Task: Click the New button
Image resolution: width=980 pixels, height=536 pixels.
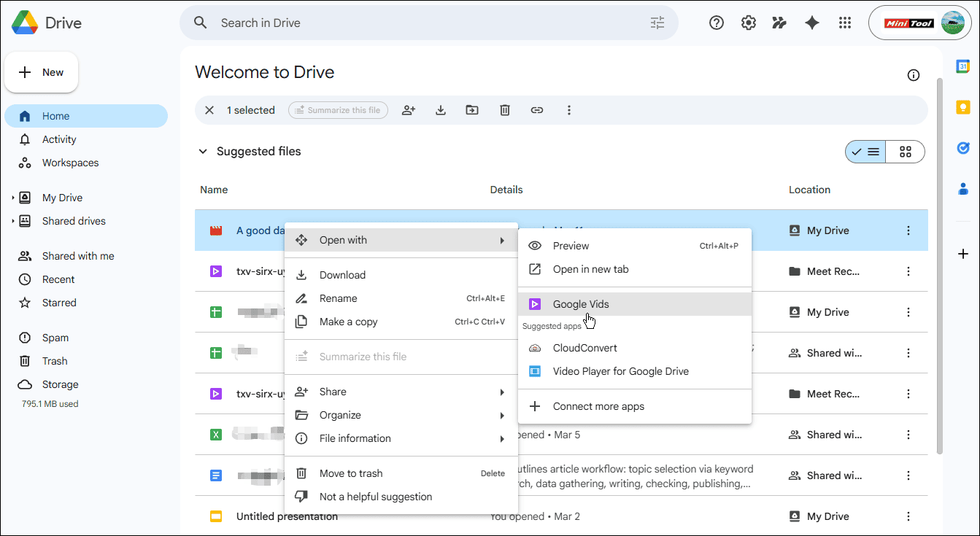Action: click(x=42, y=71)
